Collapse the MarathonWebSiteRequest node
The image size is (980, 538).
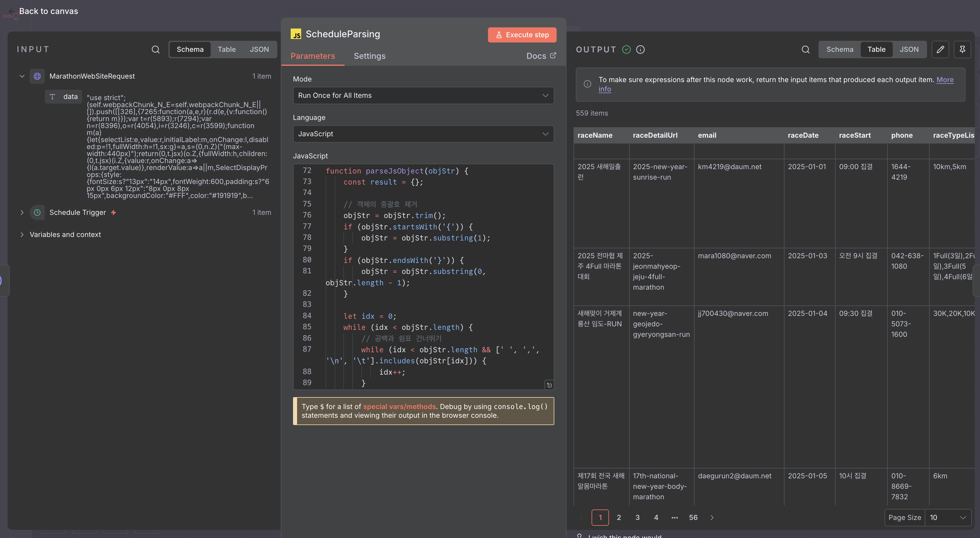click(22, 76)
